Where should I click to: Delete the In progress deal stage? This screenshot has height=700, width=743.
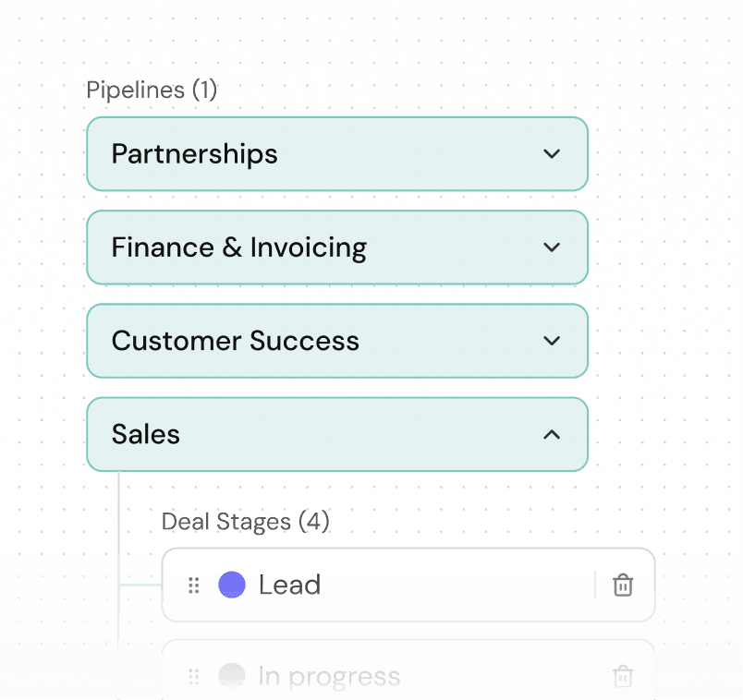pos(623,676)
